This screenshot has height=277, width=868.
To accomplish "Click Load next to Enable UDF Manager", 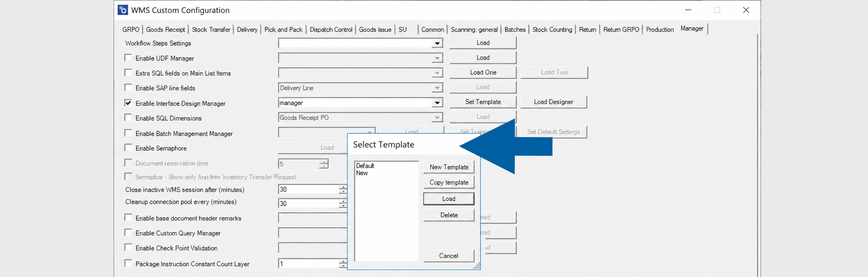I will click(x=483, y=58).
